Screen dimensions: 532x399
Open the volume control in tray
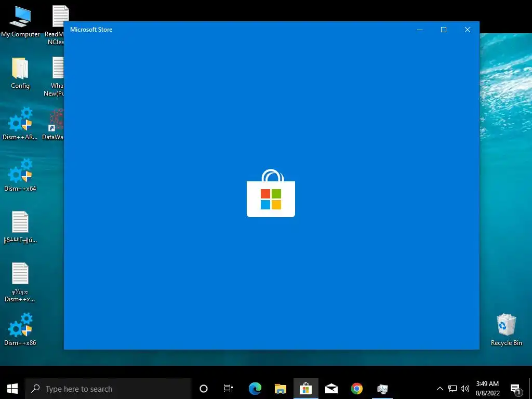click(x=465, y=389)
